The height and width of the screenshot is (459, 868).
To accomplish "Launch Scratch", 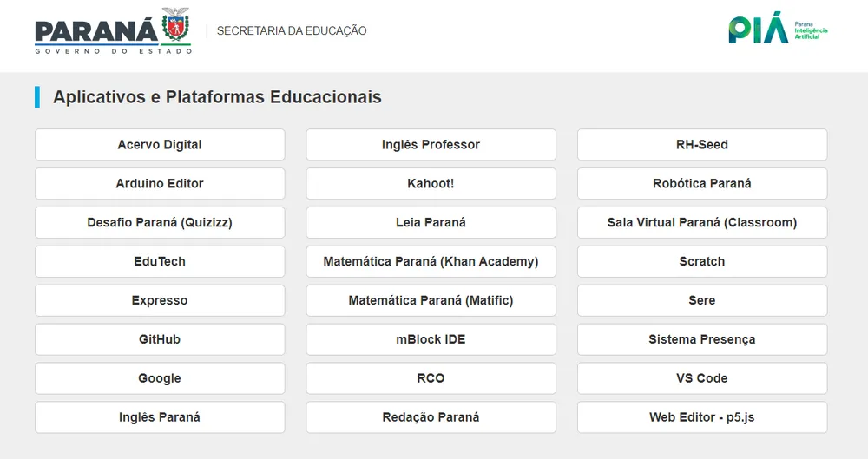I will point(701,262).
